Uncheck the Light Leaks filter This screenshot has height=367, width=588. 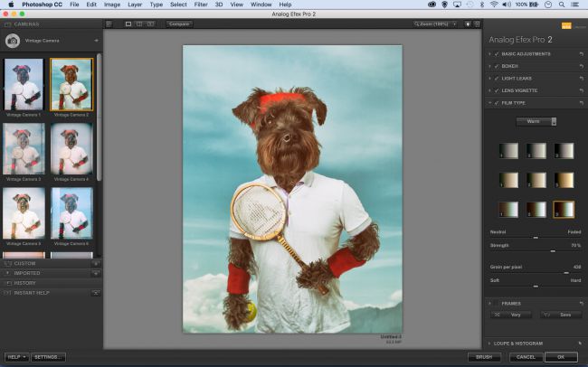pos(498,79)
